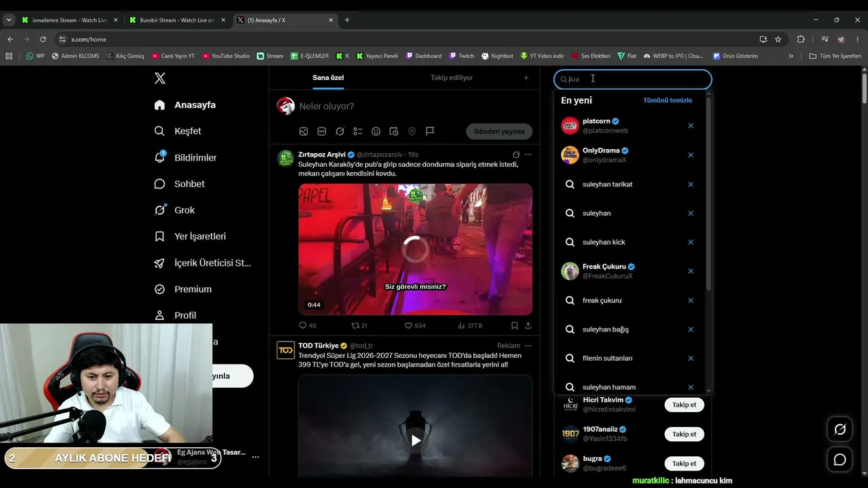
Task: Click Gönderi yayınla button
Action: tap(499, 131)
